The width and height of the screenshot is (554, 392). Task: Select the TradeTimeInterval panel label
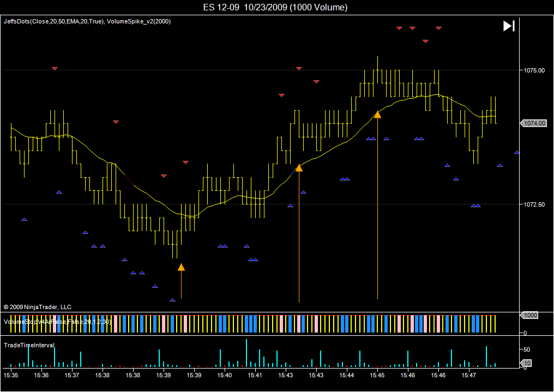tap(29, 345)
